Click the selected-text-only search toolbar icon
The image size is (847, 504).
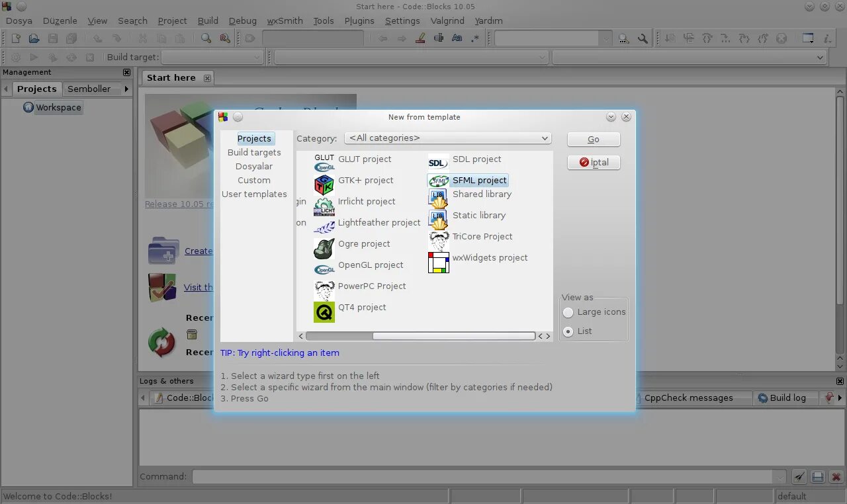(x=439, y=38)
